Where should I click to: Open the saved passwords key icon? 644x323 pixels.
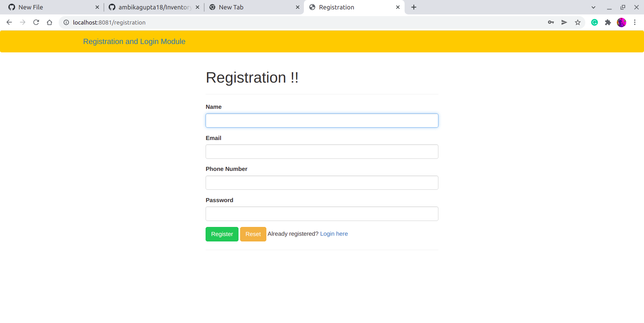[x=551, y=22]
